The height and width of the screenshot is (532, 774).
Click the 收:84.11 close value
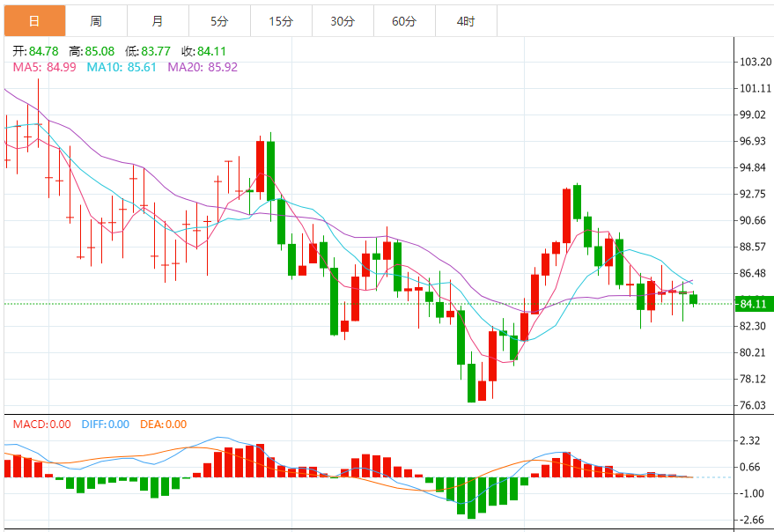click(x=204, y=51)
